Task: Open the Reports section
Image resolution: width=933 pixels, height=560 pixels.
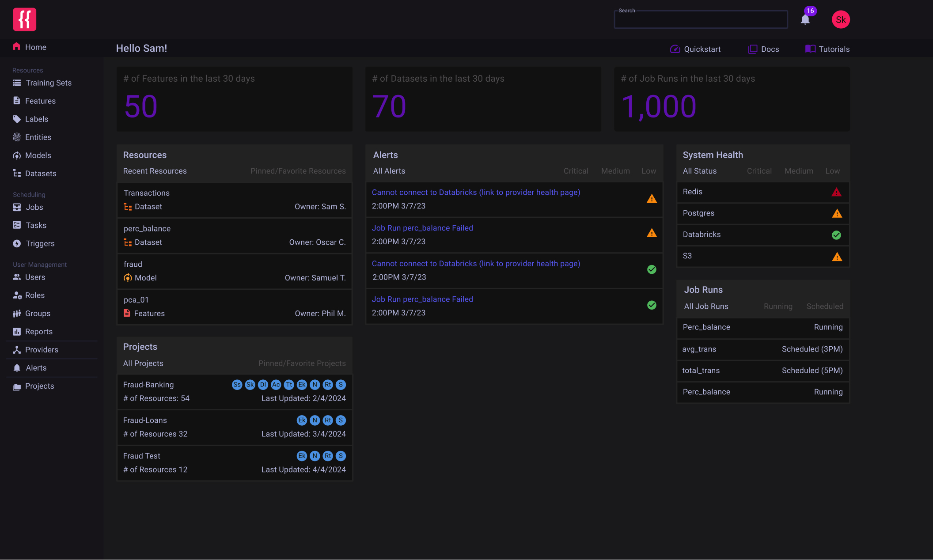Action: (38, 331)
